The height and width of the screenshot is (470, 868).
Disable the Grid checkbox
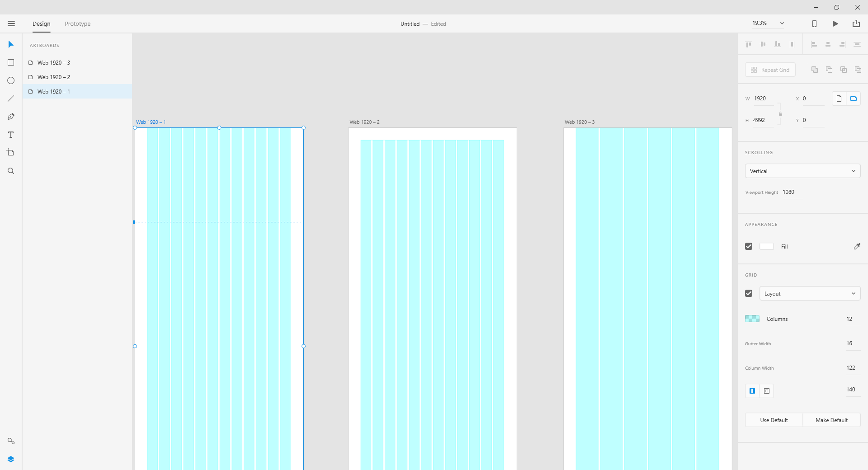pos(748,293)
